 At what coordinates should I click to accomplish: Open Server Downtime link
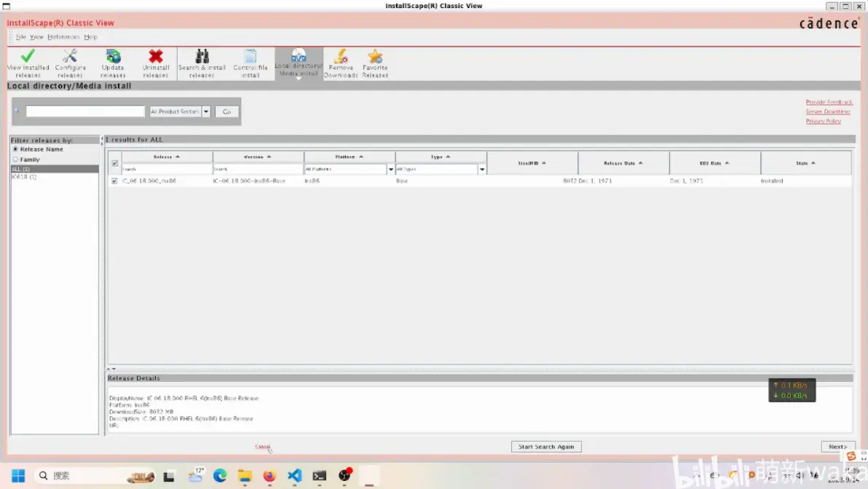click(x=828, y=112)
